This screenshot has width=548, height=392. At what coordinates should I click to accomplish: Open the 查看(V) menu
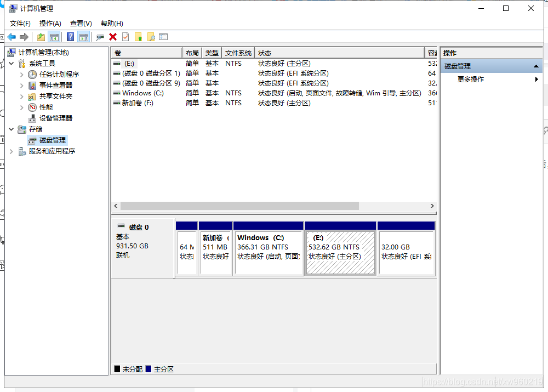[81, 24]
